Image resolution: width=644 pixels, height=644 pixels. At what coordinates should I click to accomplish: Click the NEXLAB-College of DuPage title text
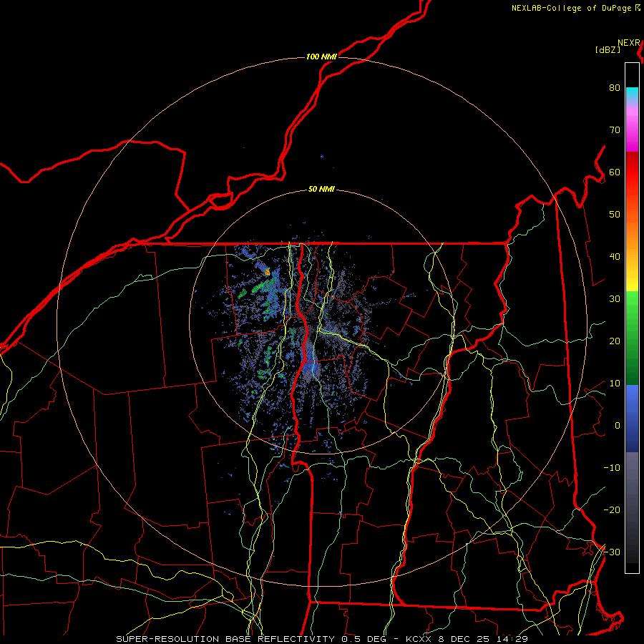(x=572, y=8)
